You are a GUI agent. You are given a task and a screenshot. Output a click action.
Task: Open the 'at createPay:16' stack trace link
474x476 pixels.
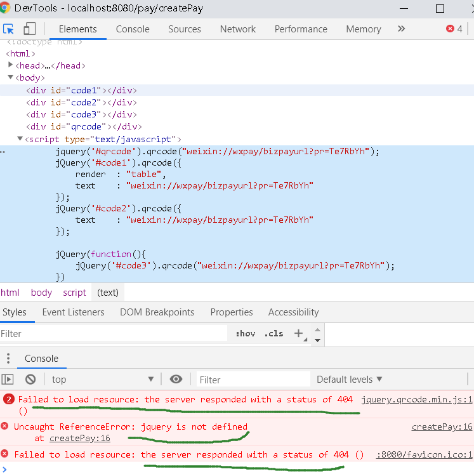[x=79, y=439]
